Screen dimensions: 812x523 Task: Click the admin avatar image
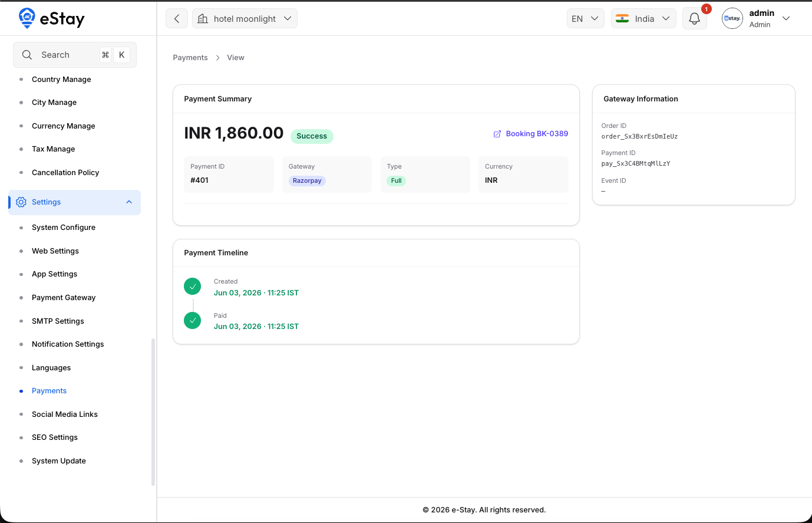tap(732, 18)
